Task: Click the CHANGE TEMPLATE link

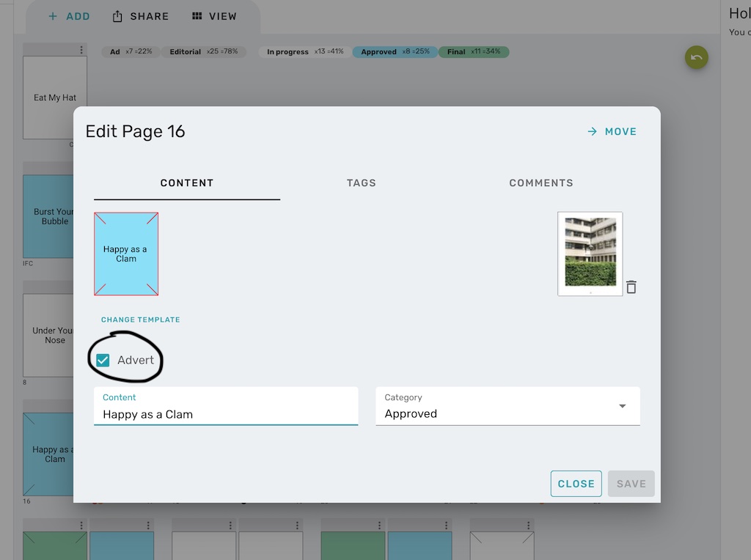Action: tap(140, 320)
